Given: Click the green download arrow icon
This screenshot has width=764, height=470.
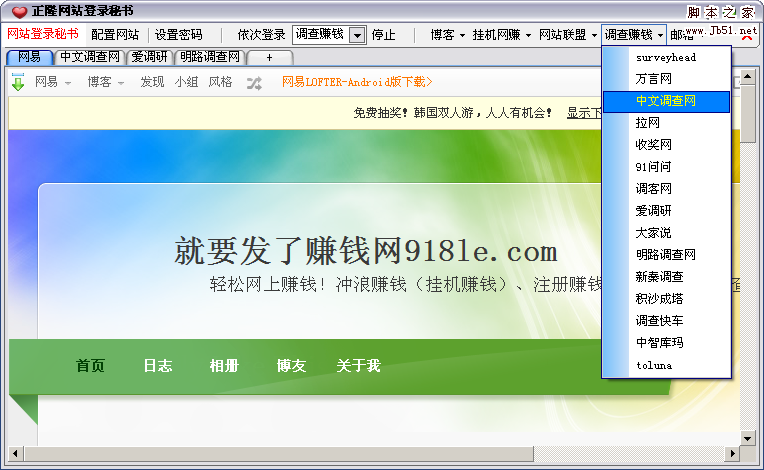Looking at the screenshot, I should point(18,82).
